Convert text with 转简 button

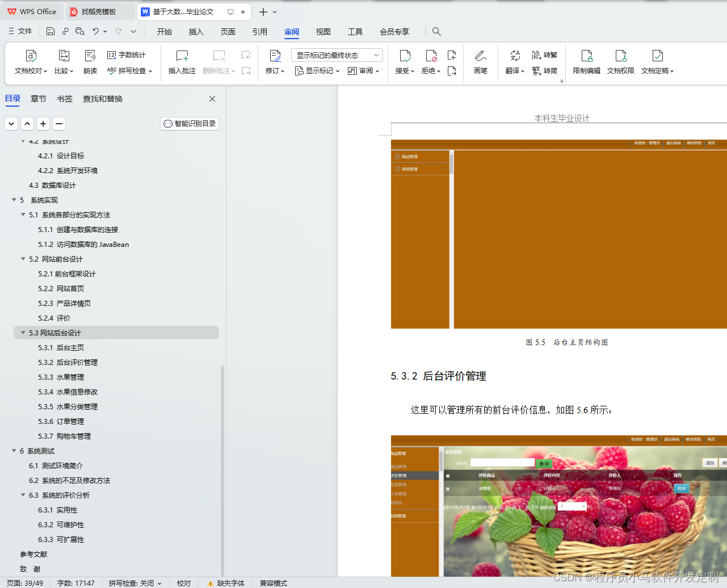click(x=545, y=71)
